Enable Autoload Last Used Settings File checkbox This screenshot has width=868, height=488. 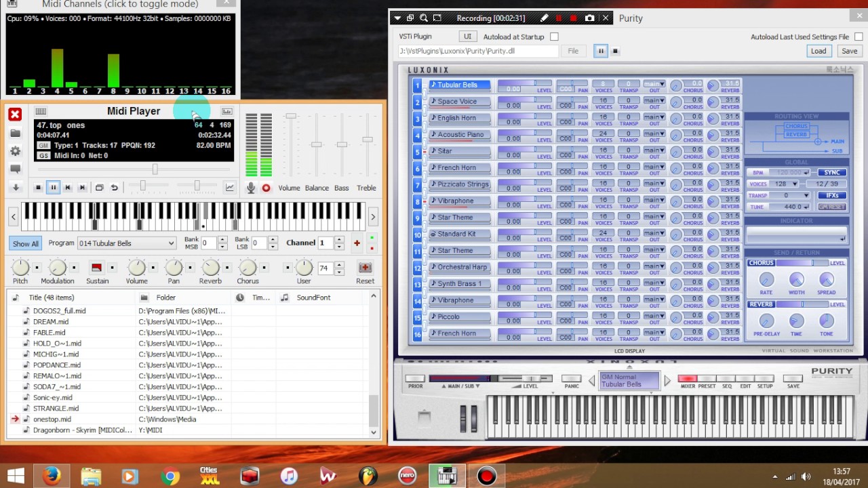coord(859,37)
